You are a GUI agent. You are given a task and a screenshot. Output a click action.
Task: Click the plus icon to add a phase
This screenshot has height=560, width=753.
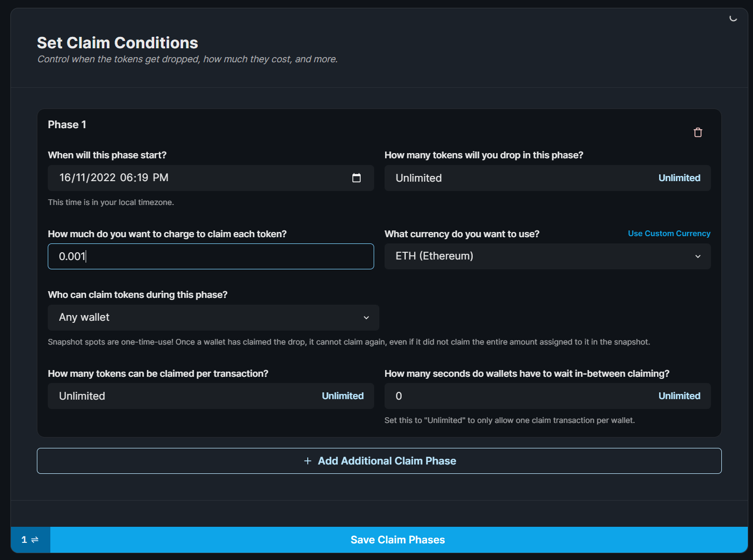click(x=307, y=460)
